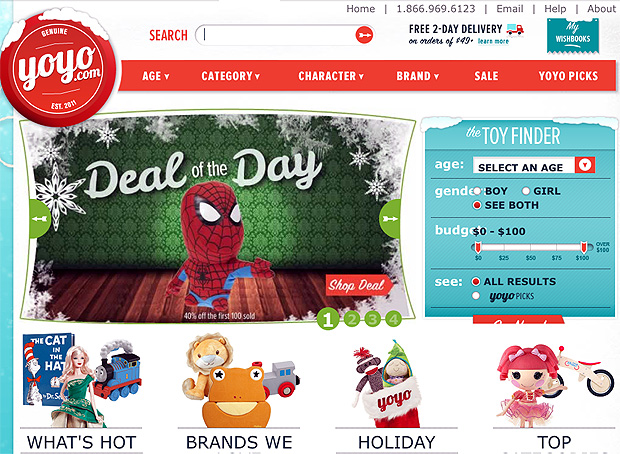The image size is (620, 454).
Task: Click the right budget slider handle
Action: pyautogui.click(x=584, y=248)
